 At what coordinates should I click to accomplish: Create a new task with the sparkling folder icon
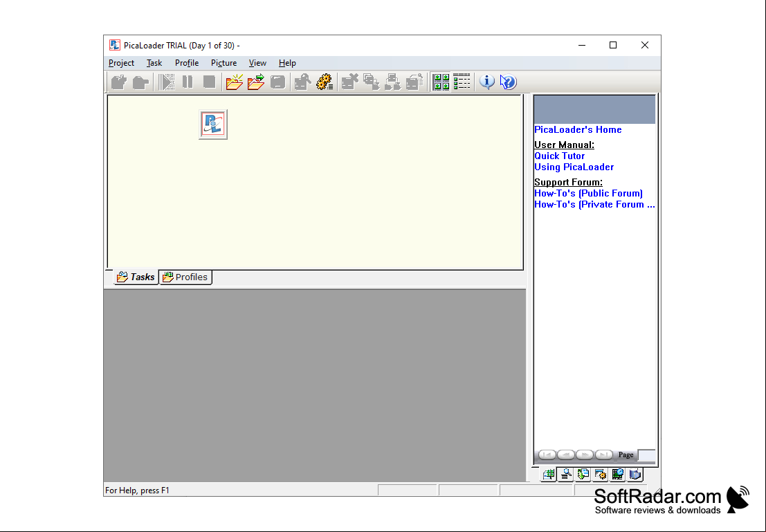(235, 82)
